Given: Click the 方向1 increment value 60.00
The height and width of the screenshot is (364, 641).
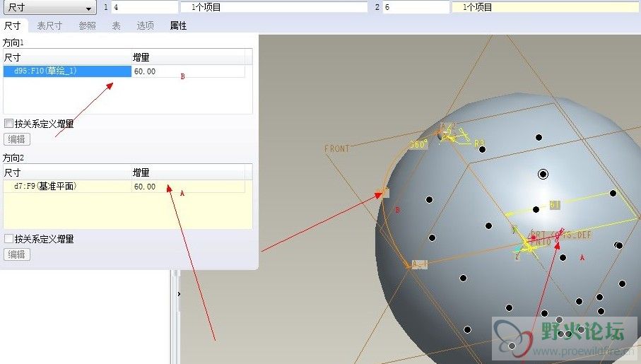Looking at the screenshot, I should pos(145,71).
